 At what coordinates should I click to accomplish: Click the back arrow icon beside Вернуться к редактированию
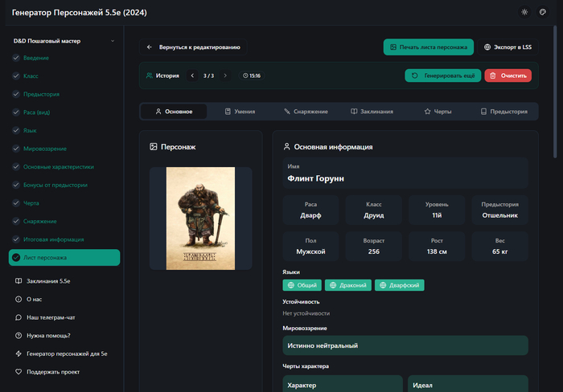tap(150, 47)
